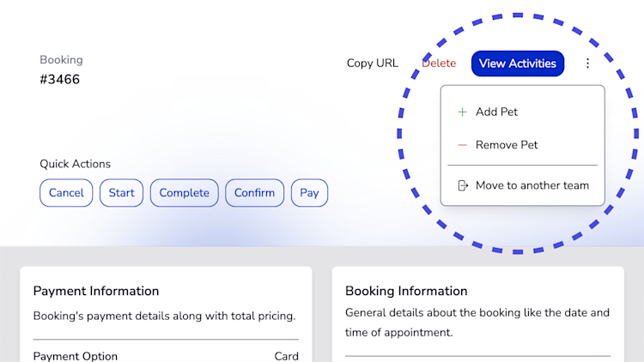This screenshot has width=644, height=362.
Task: Click the move-to-team exit icon
Action: point(463,185)
